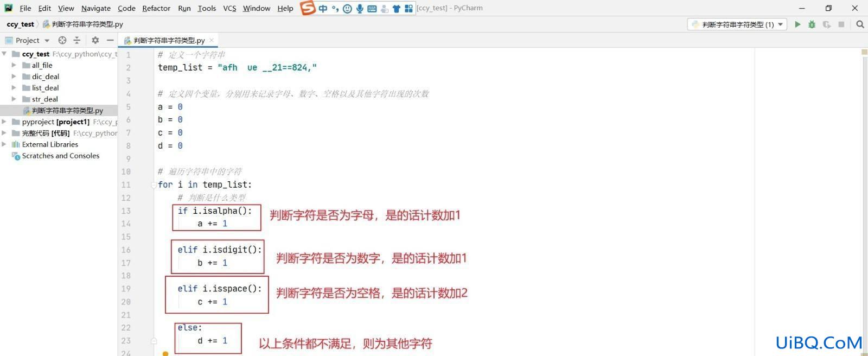The image size is (868, 356).
Task: Click the yellow inspection marker above scrollbar
Action: tap(864, 52)
